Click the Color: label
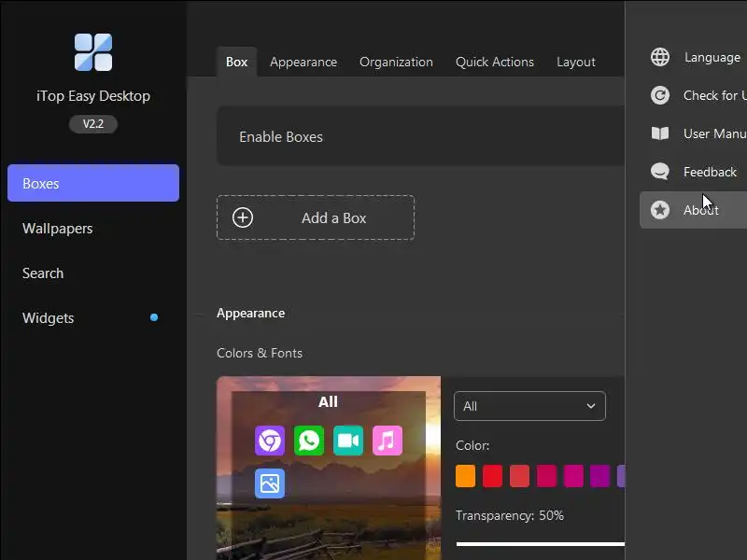This screenshot has height=560, width=747. 472,446
